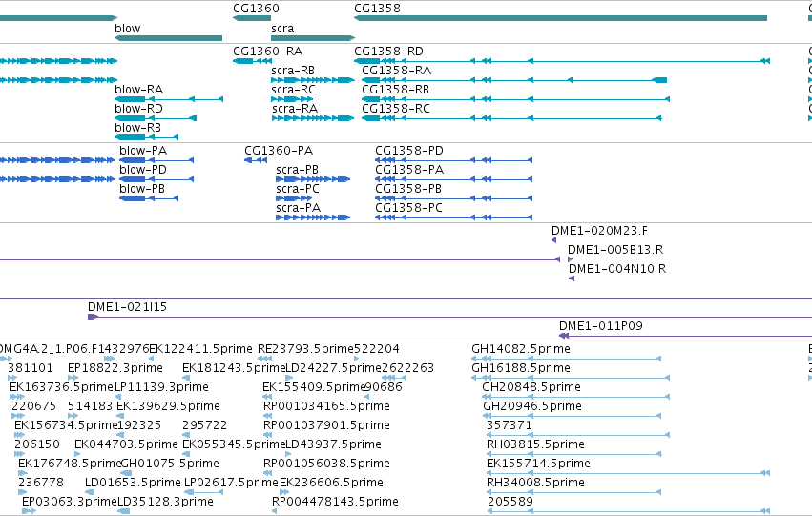Select the CG1358 gene bar
The image size is (812, 516).
(x=560, y=18)
